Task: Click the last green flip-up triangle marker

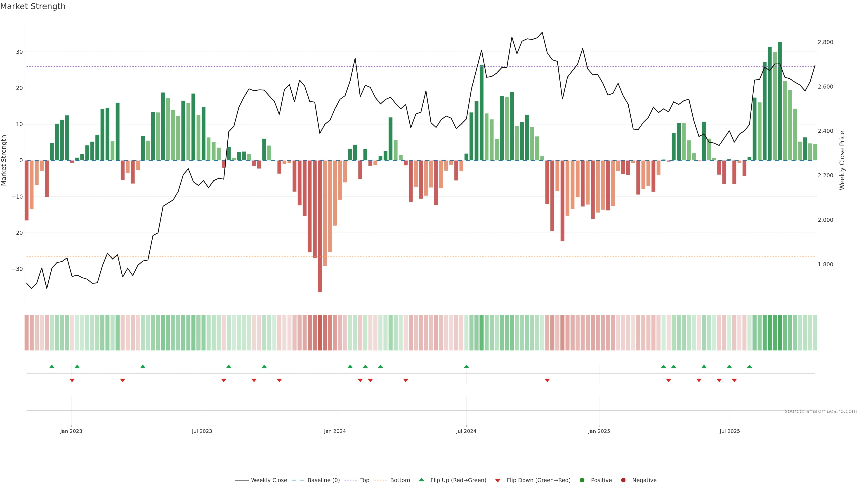Action: point(749,366)
